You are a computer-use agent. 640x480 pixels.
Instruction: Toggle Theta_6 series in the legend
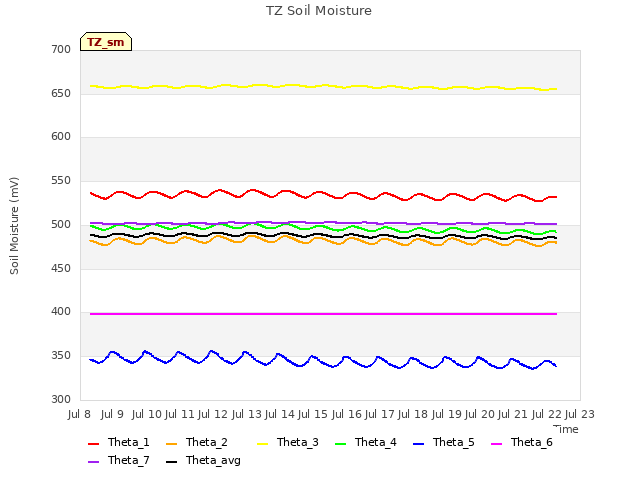coord(522,442)
